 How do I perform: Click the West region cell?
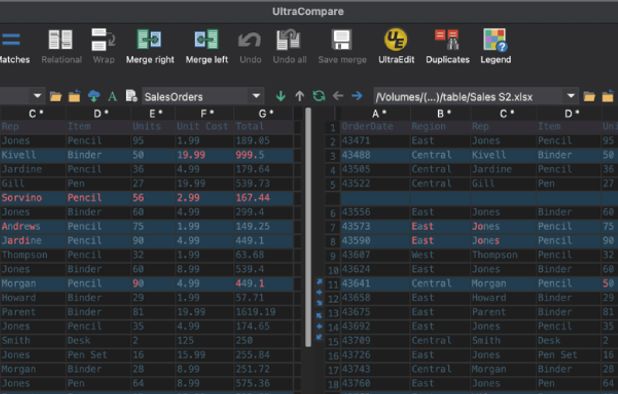(440, 255)
